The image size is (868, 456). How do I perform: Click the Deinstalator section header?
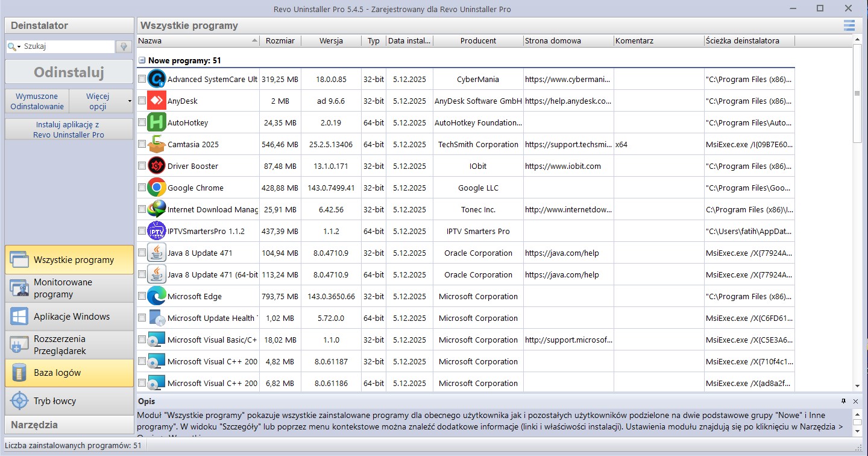(x=69, y=25)
